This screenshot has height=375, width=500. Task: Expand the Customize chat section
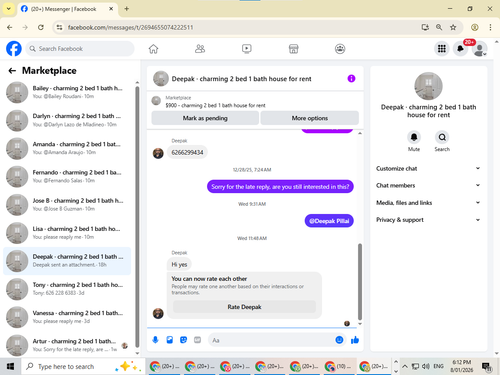(x=428, y=168)
